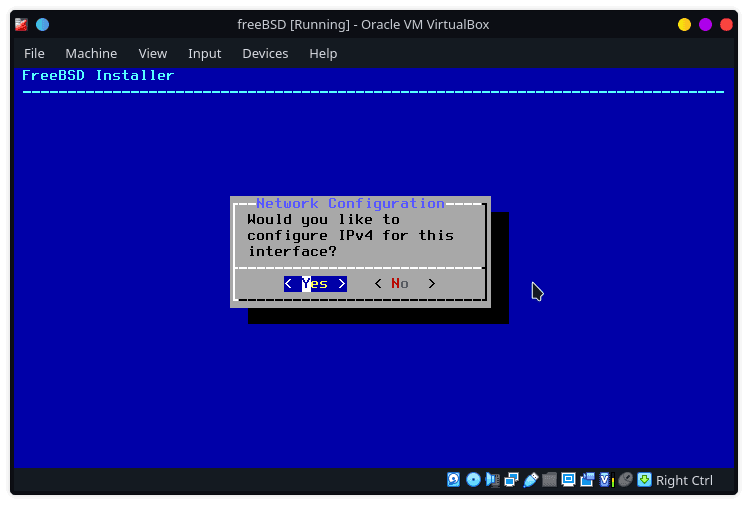Open the audio status indicator
This screenshot has height=505, width=748.
click(492, 480)
